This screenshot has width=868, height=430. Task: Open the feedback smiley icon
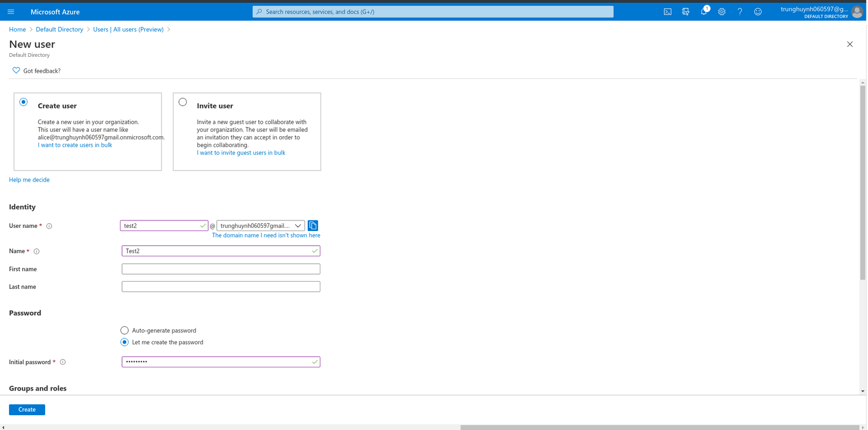click(758, 12)
